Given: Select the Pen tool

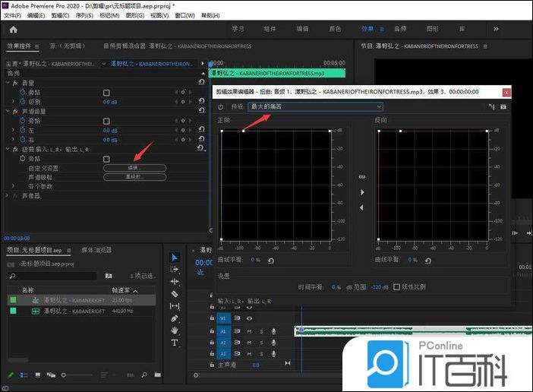Looking at the screenshot, I should click(174, 318).
